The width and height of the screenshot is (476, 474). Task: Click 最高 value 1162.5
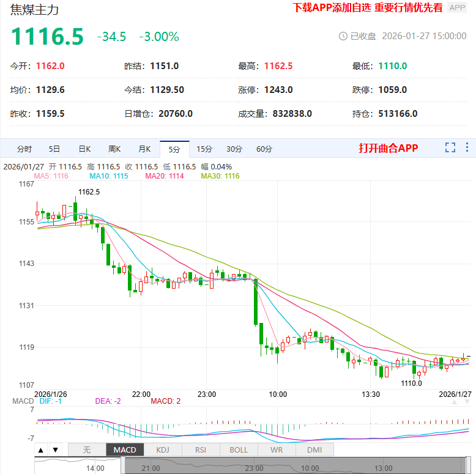coord(278,66)
